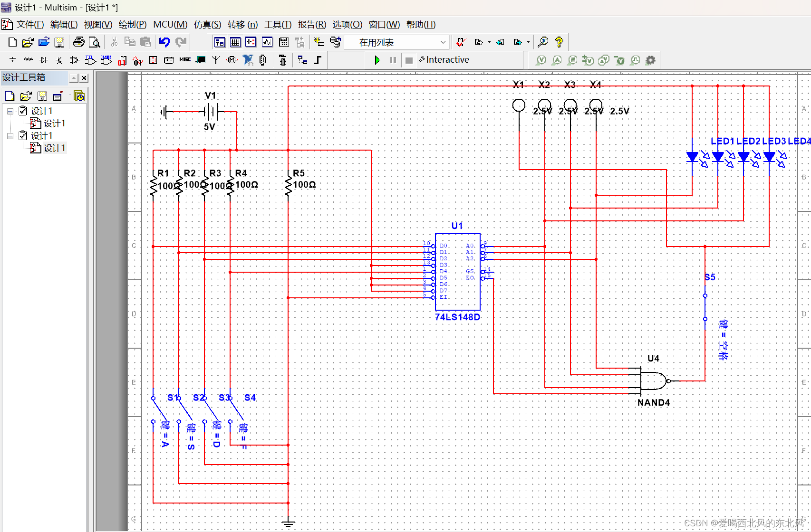
Task: Start the simulation with the green play button
Action: coord(377,60)
